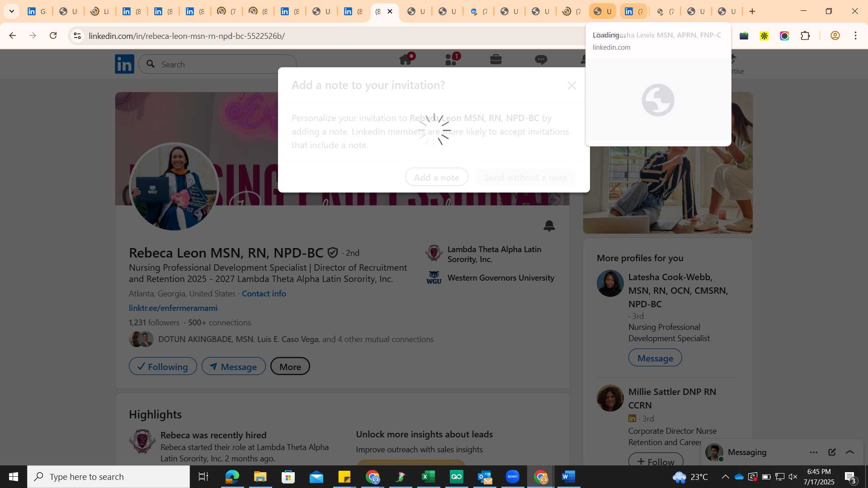Open site information icon in address bar

(x=77, y=36)
